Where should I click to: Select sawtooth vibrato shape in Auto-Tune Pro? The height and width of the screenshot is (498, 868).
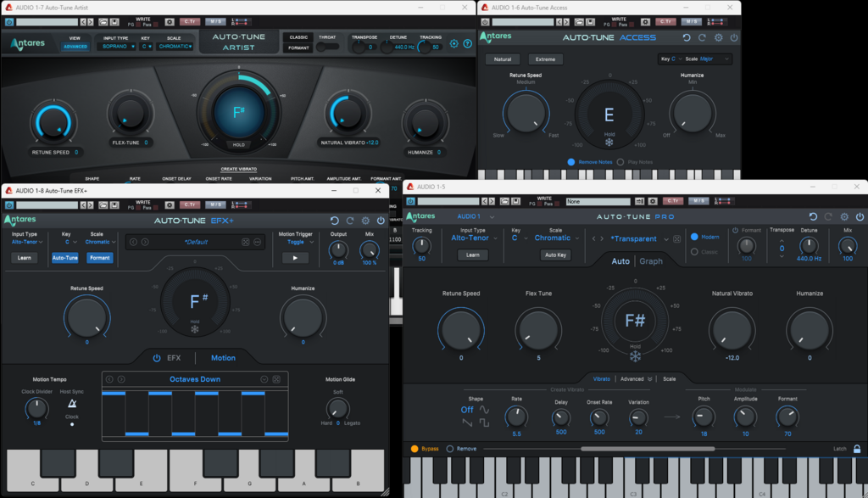pos(467,422)
